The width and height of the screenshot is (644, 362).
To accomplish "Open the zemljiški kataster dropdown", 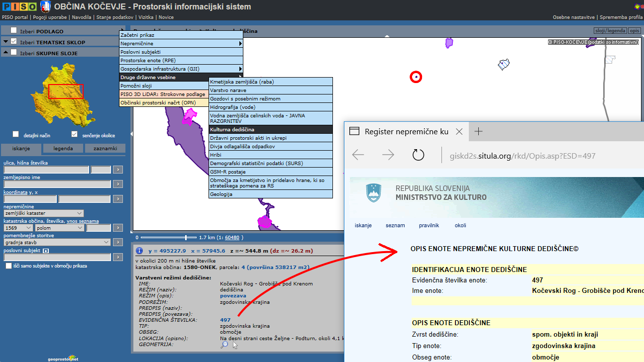I will click(44, 213).
